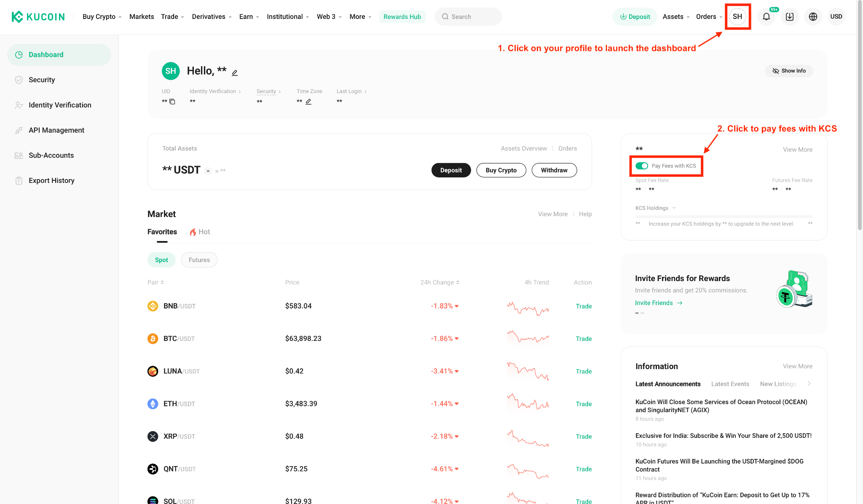This screenshot has width=863, height=504.
Task: Open the OCEAN and AGIX announcement
Action: [721, 406]
